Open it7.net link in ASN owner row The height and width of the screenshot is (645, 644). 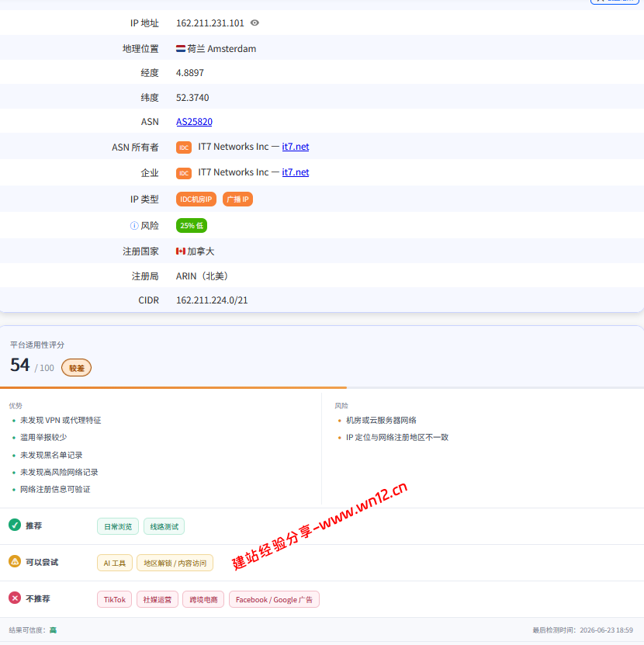point(296,147)
